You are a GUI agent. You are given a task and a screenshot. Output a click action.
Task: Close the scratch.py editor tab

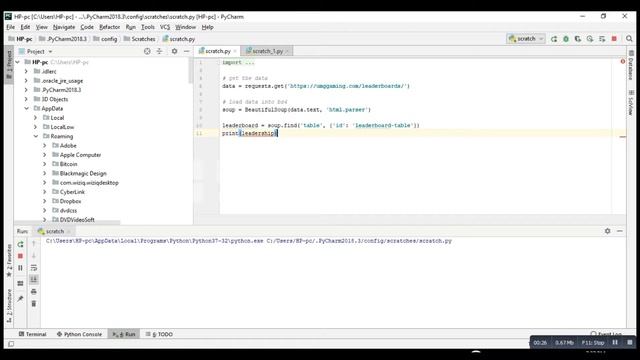click(x=235, y=51)
